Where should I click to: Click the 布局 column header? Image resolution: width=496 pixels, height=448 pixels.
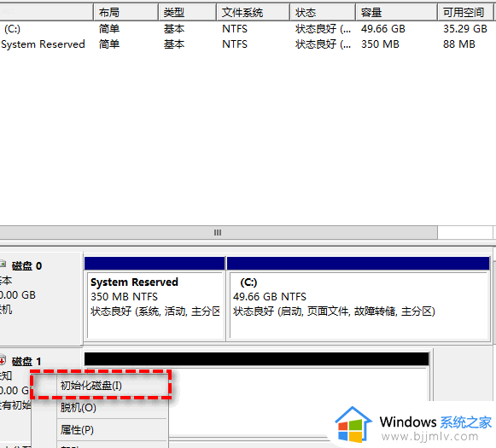[x=125, y=12]
